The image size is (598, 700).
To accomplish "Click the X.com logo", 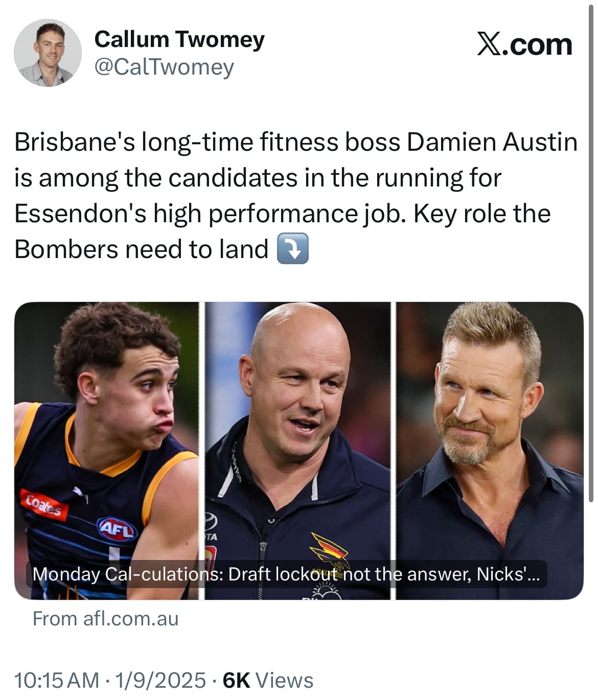I will pyautogui.click(x=524, y=44).
